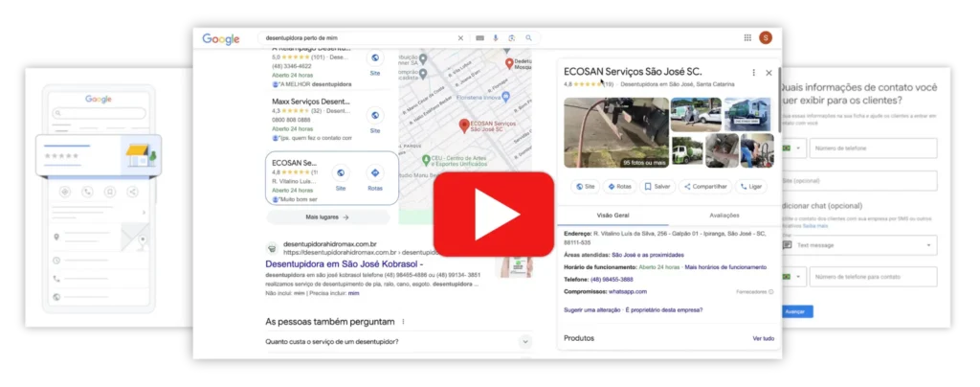Close the ECOSAN Serviços details panel
This screenshot has width=980, height=387.
pos(768,73)
